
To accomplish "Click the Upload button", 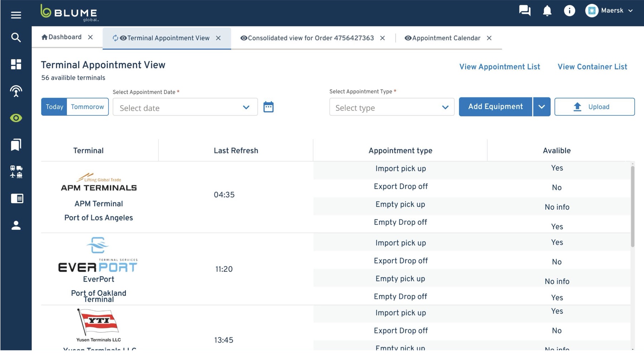I will [x=595, y=107].
